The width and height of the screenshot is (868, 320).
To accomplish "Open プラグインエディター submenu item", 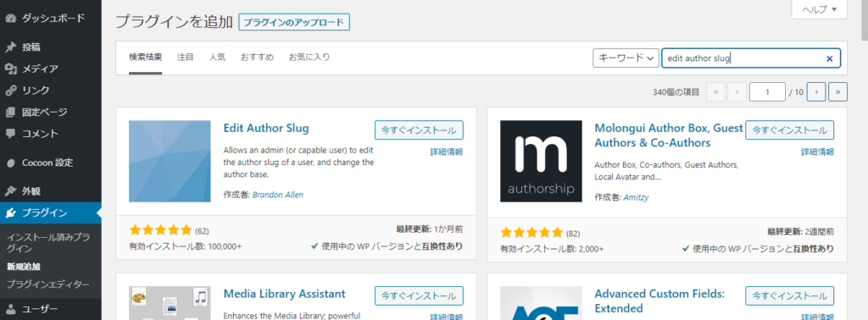I will point(48,284).
